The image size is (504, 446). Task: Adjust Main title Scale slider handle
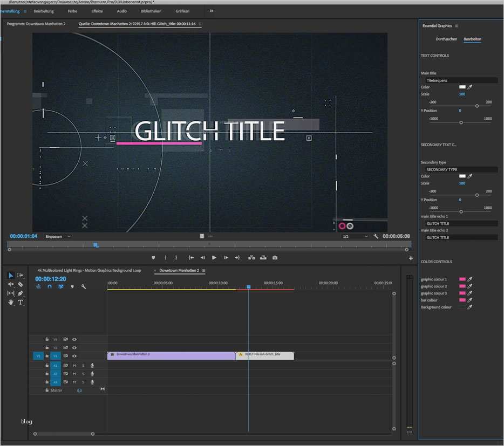[x=477, y=106]
